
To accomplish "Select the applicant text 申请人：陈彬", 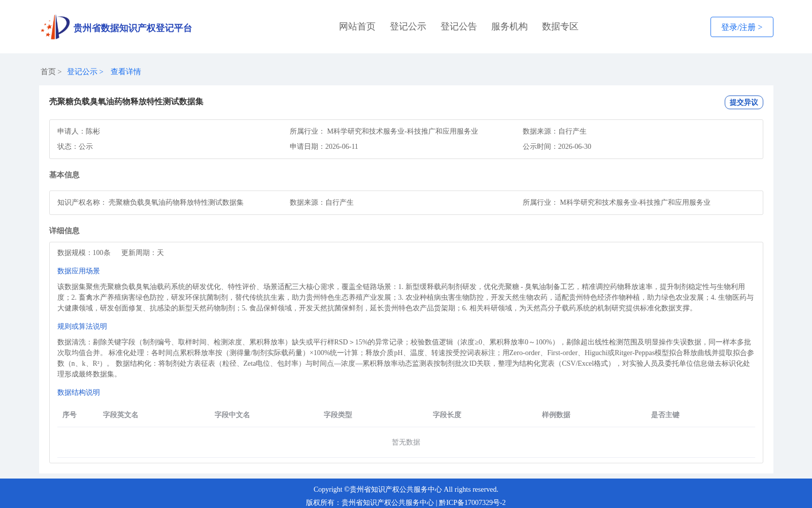I will [79, 131].
